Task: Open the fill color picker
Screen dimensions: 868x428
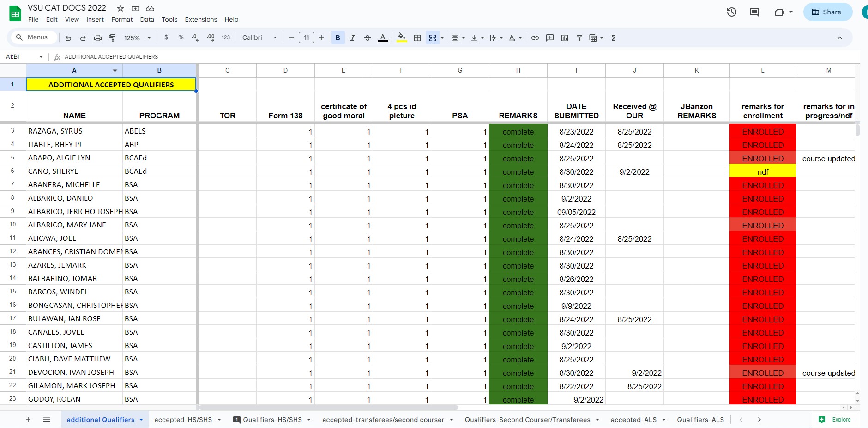Action: (x=402, y=38)
